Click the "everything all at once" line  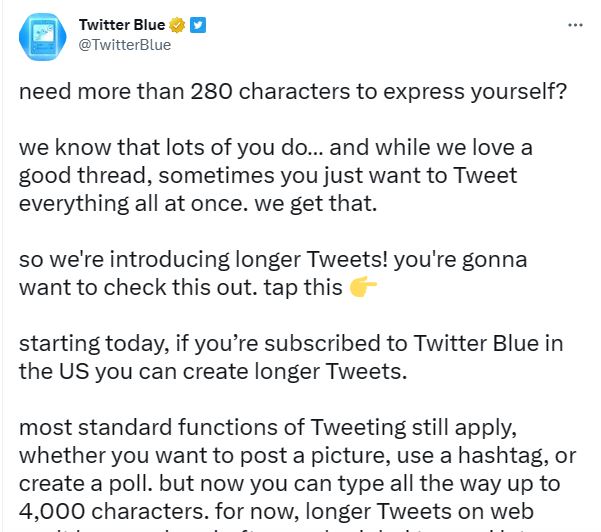[x=198, y=204]
